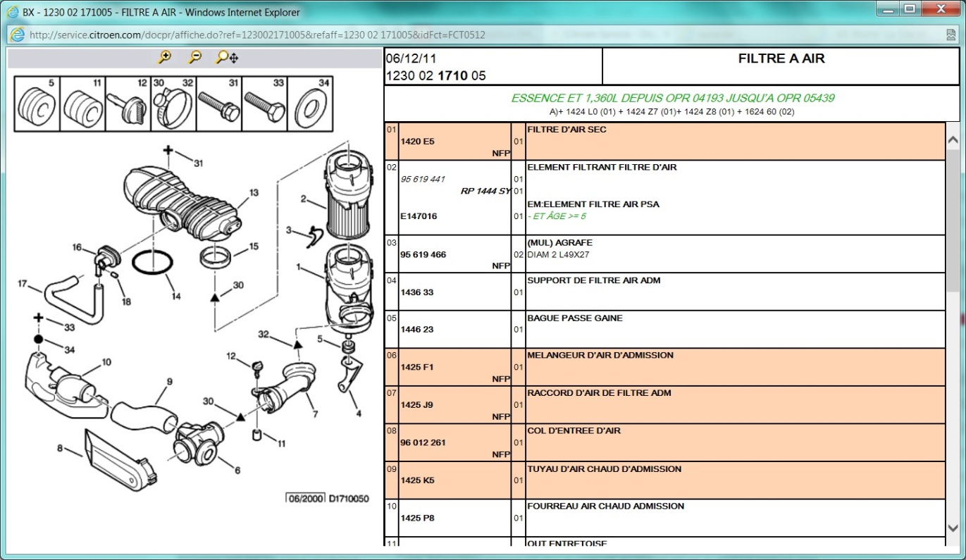966x560 pixels.
Task: Click the zoom in magnifier icon
Action: (165, 58)
